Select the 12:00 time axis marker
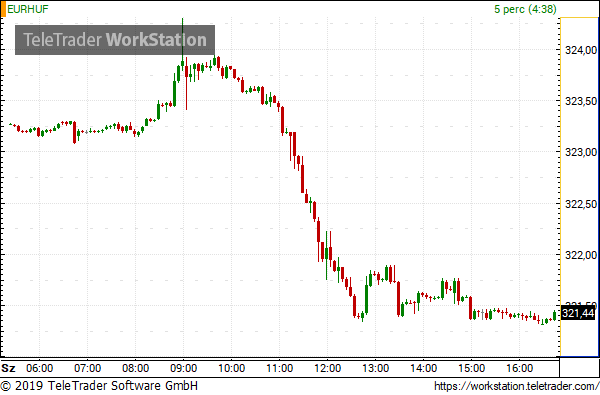This screenshot has width=600, height=395. click(x=328, y=368)
